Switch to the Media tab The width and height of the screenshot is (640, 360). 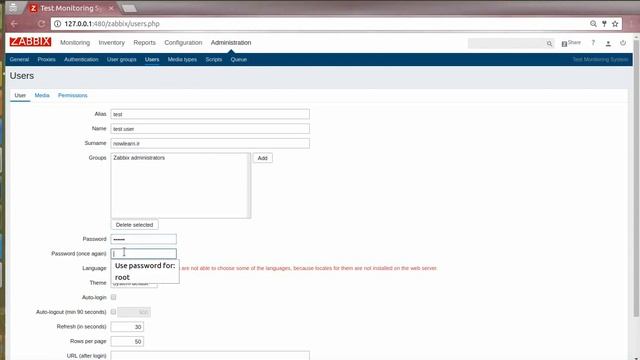(x=42, y=95)
